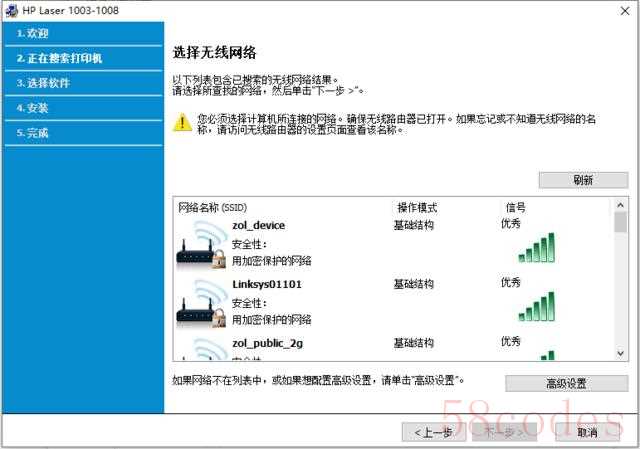Select the Linksys01101 network name
Image resolution: width=640 pixels, height=449 pixels.
[267, 285]
